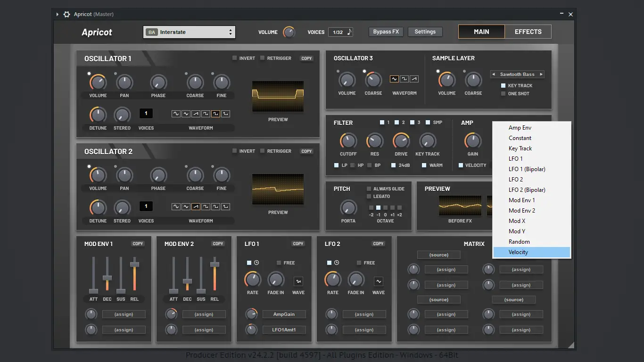The width and height of the screenshot is (644, 362).
Task: Click the voices note icon next to 1/32
Action: (x=349, y=32)
